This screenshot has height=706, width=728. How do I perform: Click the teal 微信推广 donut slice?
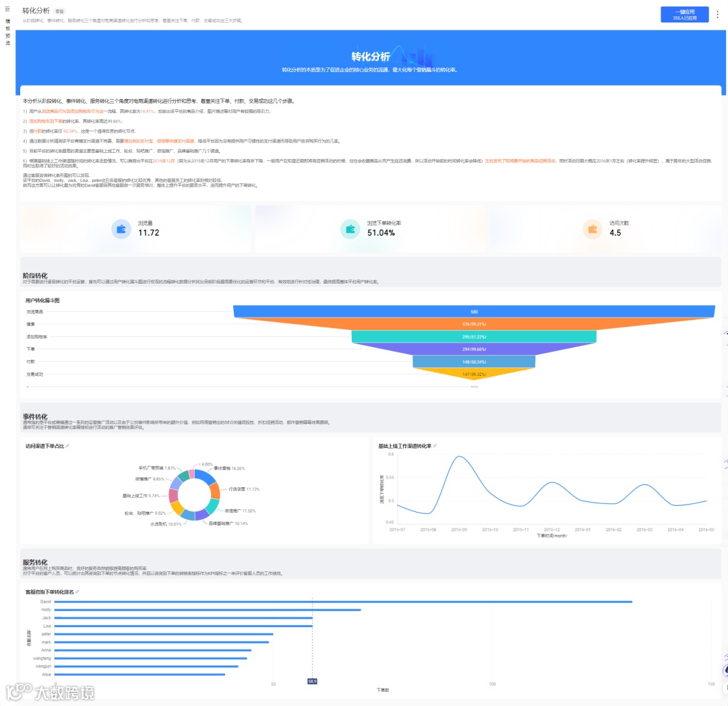(x=213, y=506)
